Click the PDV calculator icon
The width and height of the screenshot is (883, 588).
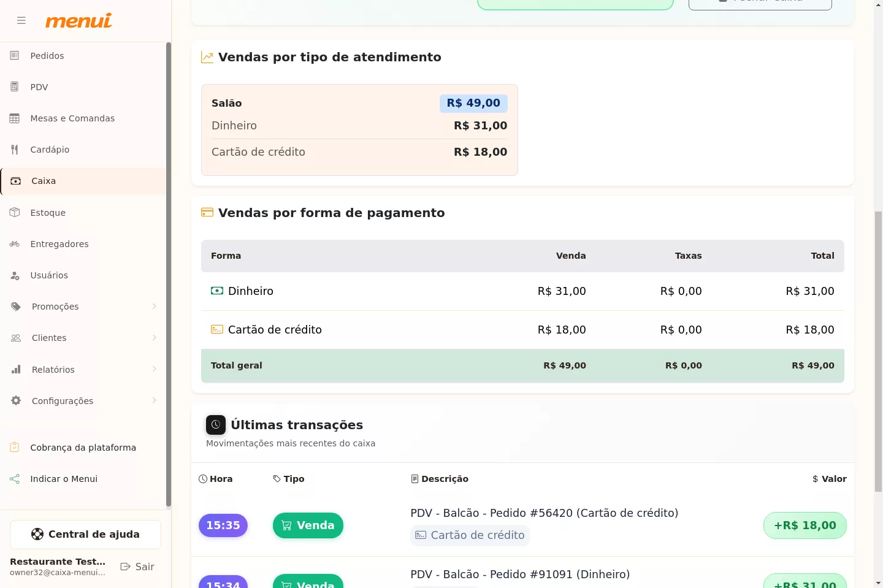coord(15,87)
